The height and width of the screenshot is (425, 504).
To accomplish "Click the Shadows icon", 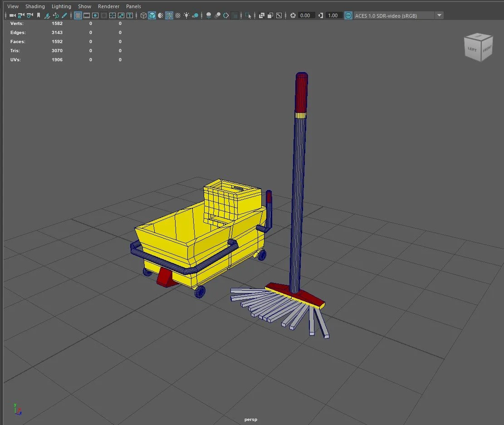I will click(x=195, y=15).
